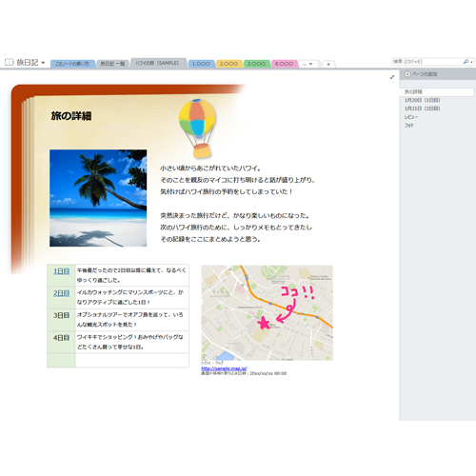This screenshot has height=476, width=476.
Task: Open the 旅日記 一覧 section tab
Action: coord(112,64)
